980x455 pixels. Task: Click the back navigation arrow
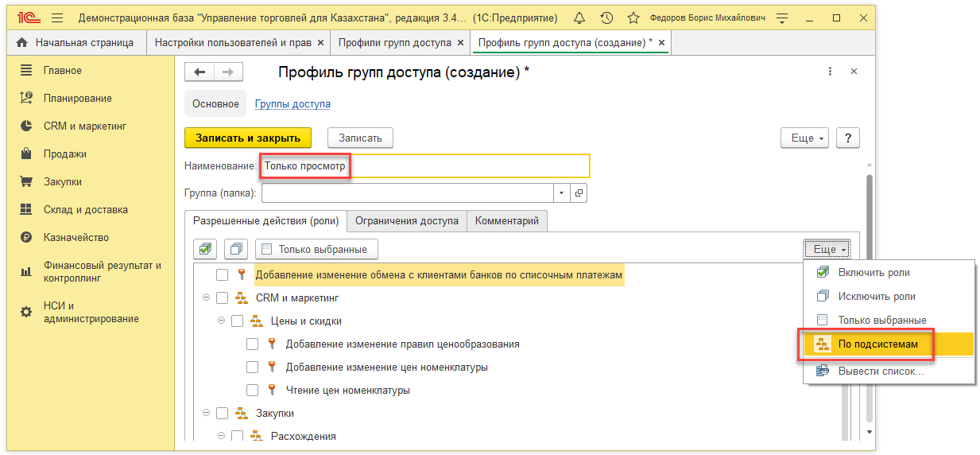(x=199, y=72)
